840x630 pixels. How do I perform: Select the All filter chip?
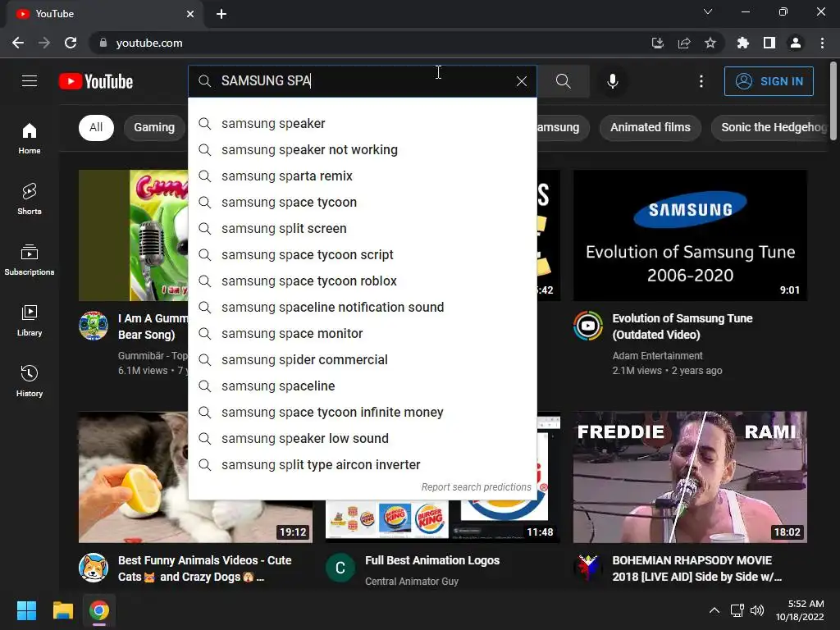(96, 127)
